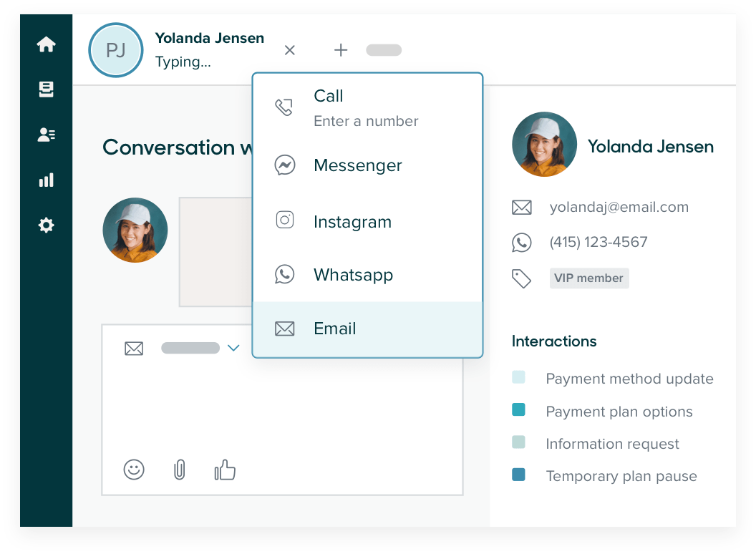Viewport: 756px width, 554px height.
Task: Click the phone icon beside Call
Action: [284, 107]
